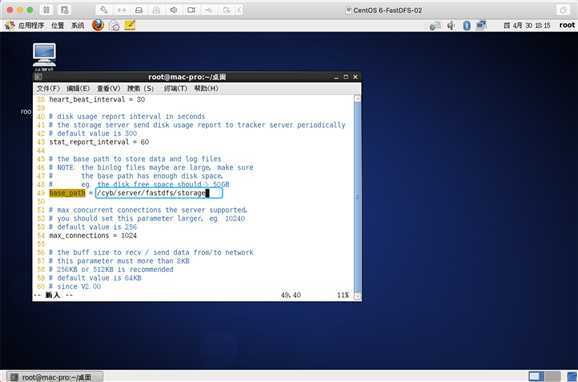The height and width of the screenshot is (382, 578).
Task: Open the yellow notes panel icon
Action: point(130,25)
